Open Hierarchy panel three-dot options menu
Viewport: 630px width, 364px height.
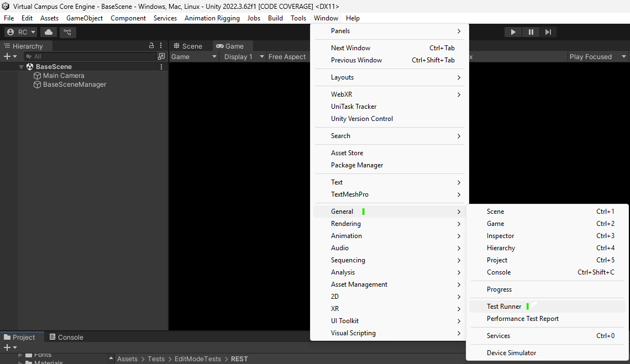(x=161, y=46)
